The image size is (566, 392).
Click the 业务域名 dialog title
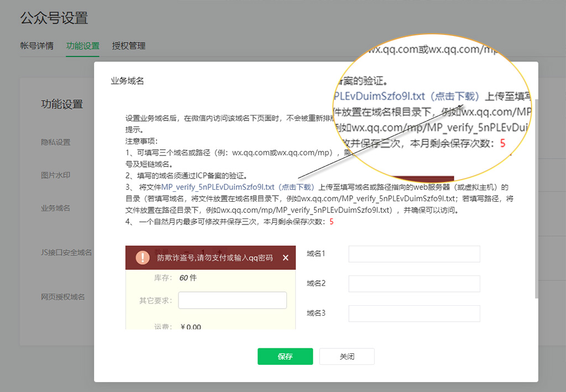pyautogui.click(x=127, y=81)
